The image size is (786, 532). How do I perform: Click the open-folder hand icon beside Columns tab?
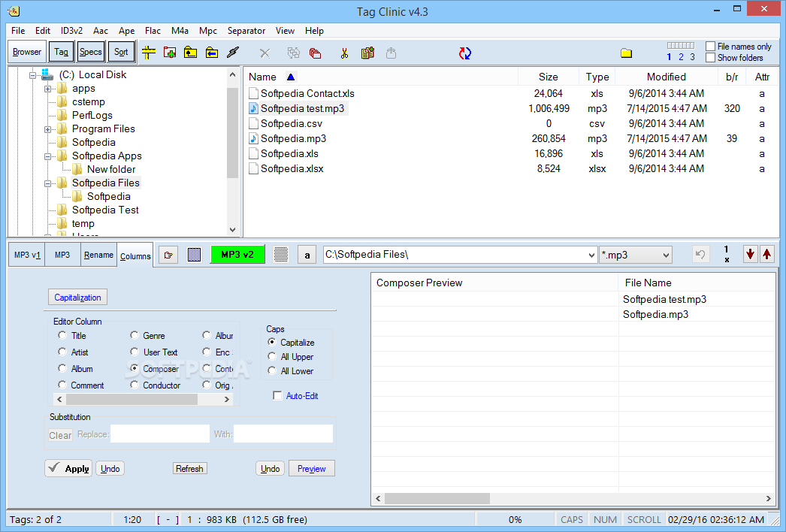[168, 255]
